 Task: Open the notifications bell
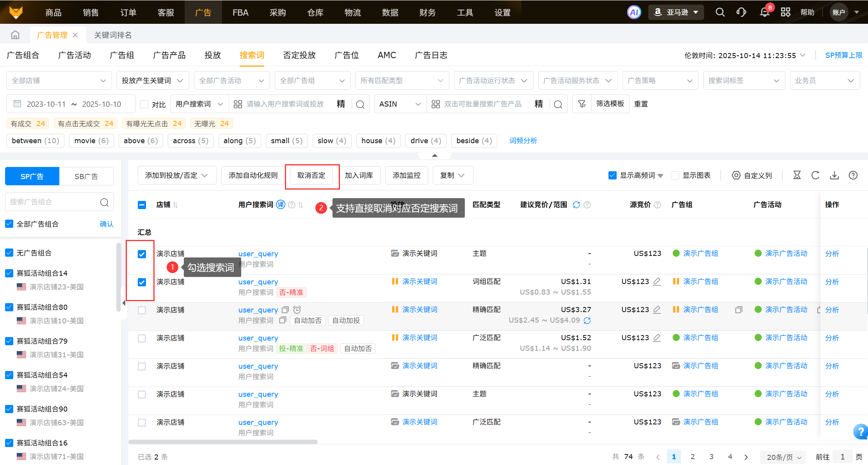click(764, 12)
